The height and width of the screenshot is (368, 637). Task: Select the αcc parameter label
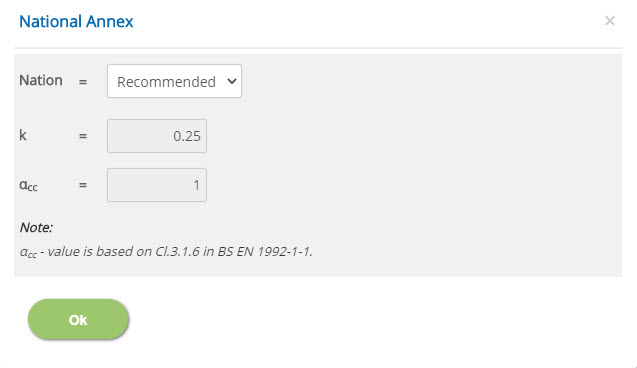point(28,186)
